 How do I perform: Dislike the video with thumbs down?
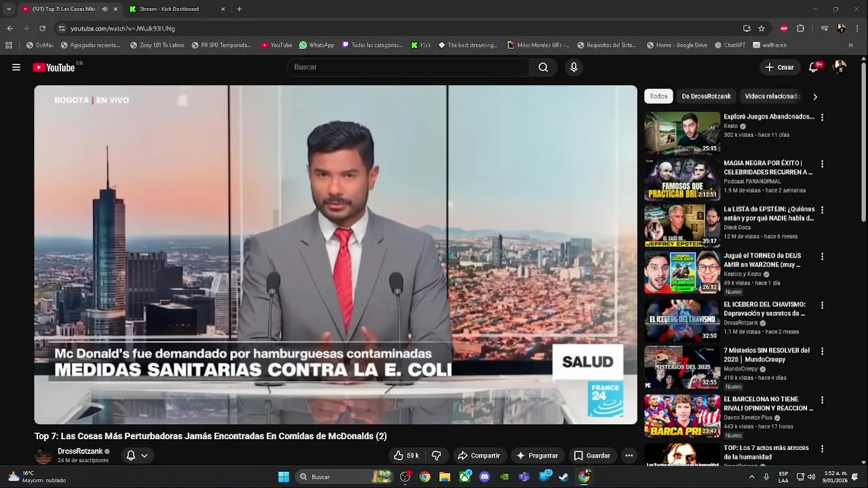437,455
